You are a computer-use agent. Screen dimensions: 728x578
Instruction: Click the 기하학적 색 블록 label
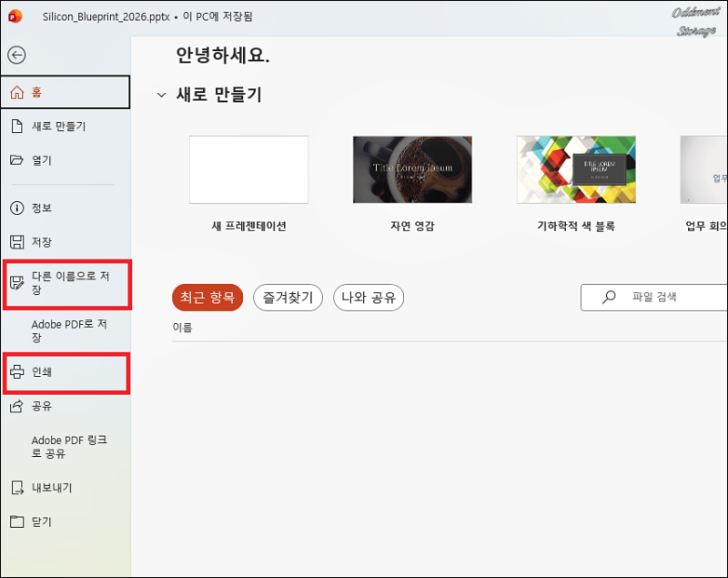tap(576, 226)
